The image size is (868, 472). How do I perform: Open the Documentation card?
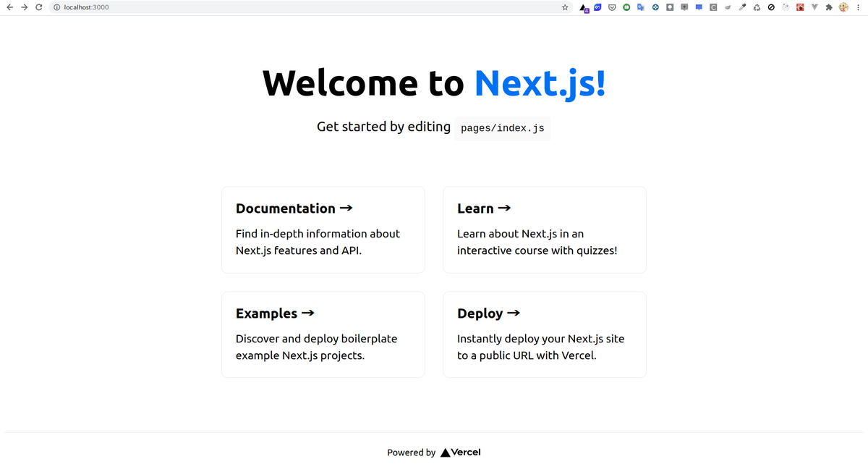[x=323, y=230]
